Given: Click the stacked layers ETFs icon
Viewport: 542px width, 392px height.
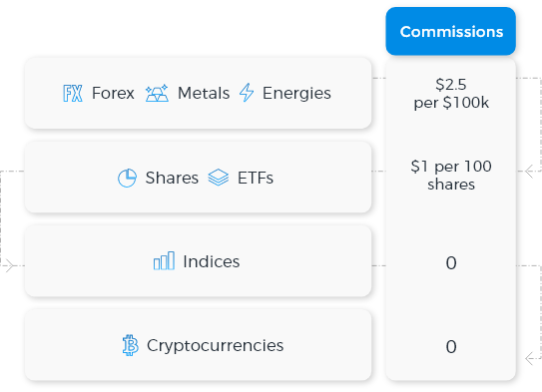Looking at the screenshot, I should (219, 178).
